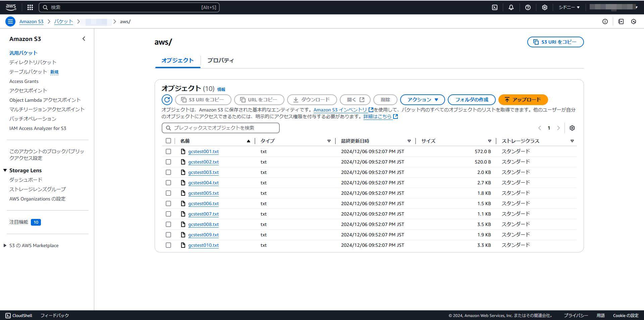Check the box for gcstest001.txt
This screenshot has width=644, height=320.
(x=168, y=151)
